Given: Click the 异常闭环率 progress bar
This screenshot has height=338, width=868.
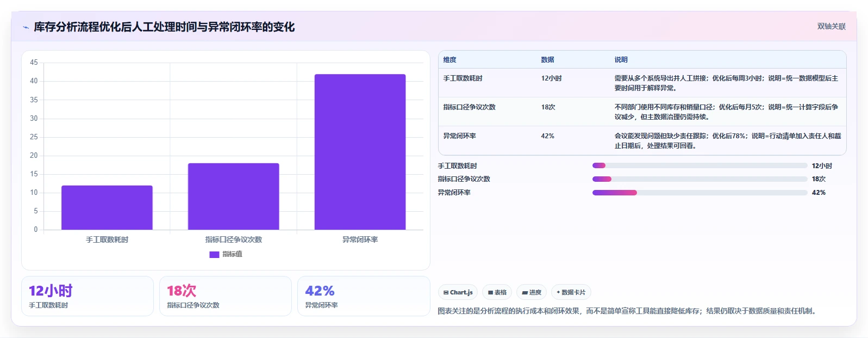Looking at the screenshot, I should click(x=700, y=193).
